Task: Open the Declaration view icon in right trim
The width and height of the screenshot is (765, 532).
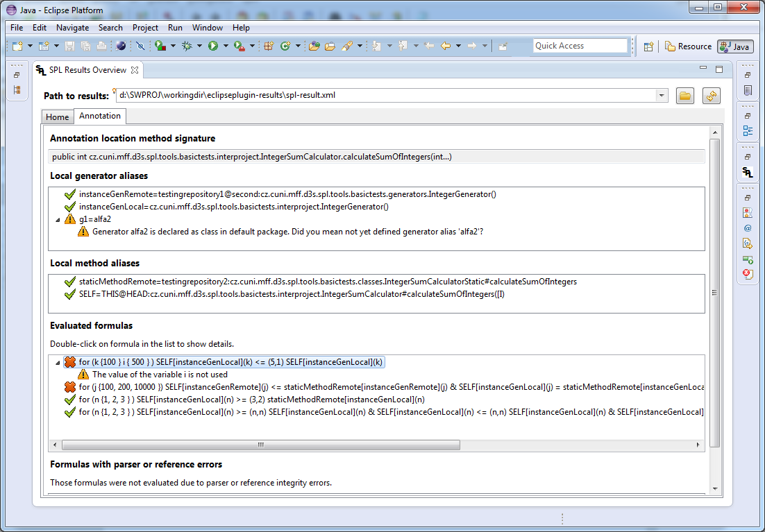Action: pos(748,243)
